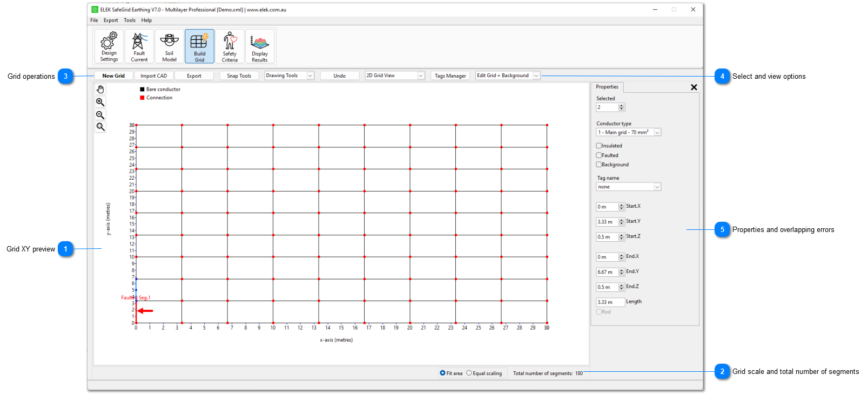Toggle the Background checkbox
The height and width of the screenshot is (395, 868).
click(x=598, y=165)
